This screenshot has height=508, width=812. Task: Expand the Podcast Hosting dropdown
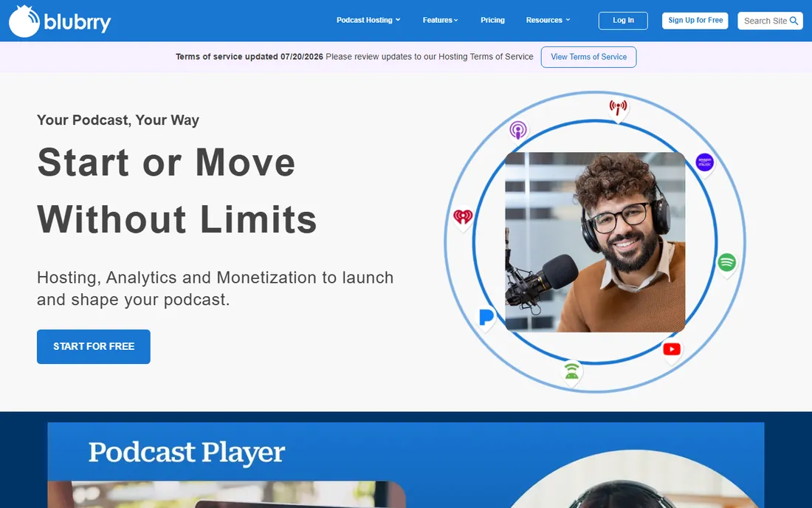368,20
